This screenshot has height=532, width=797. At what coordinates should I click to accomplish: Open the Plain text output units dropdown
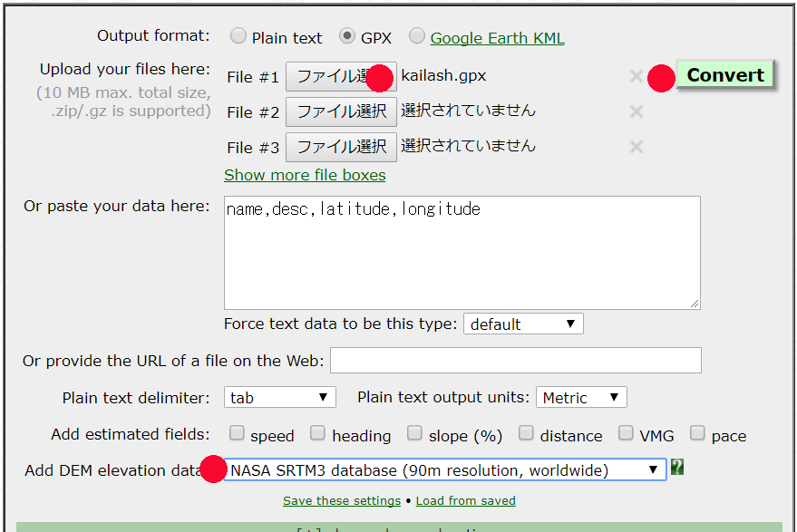pos(581,397)
